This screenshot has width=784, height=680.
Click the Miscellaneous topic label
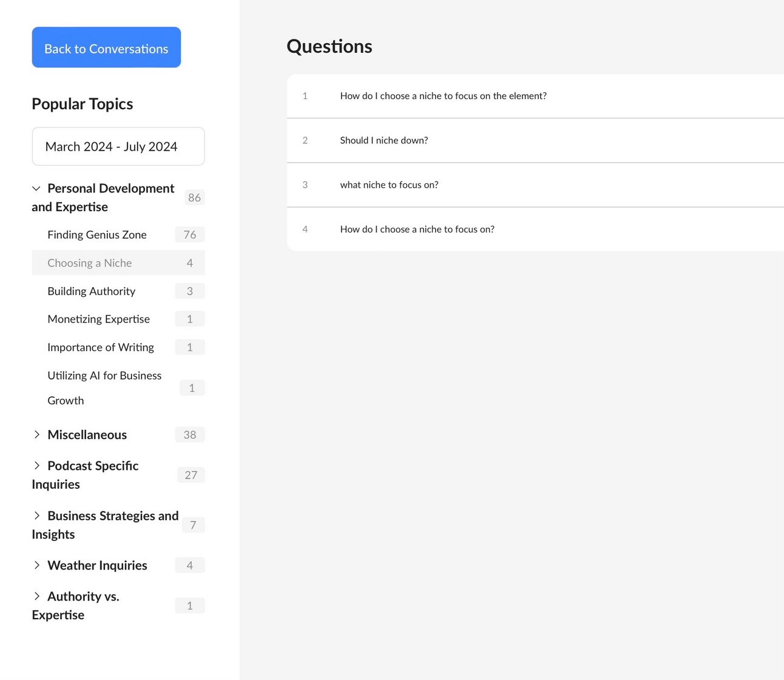(87, 435)
